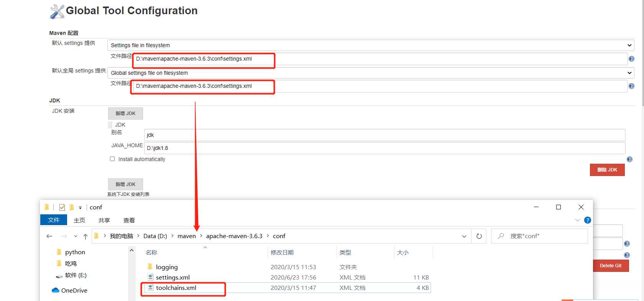The height and width of the screenshot is (301, 644).
Task: Click the JDK 别名 field containing jdk
Action: tap(385, 135)
